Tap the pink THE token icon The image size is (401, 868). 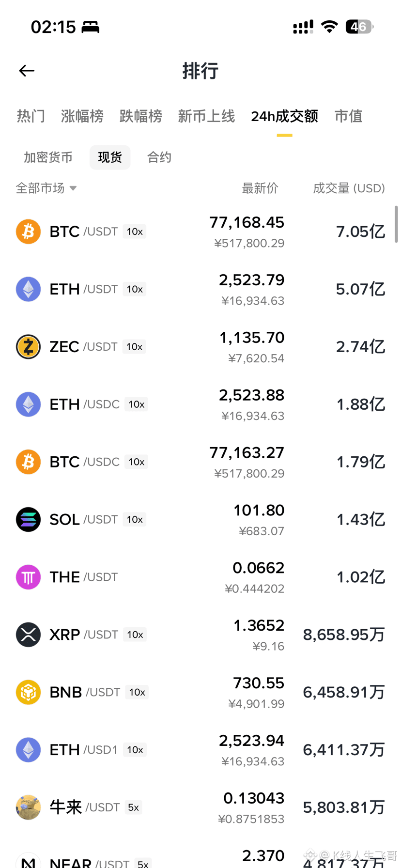pyautogui.click(x=28, y=577)
